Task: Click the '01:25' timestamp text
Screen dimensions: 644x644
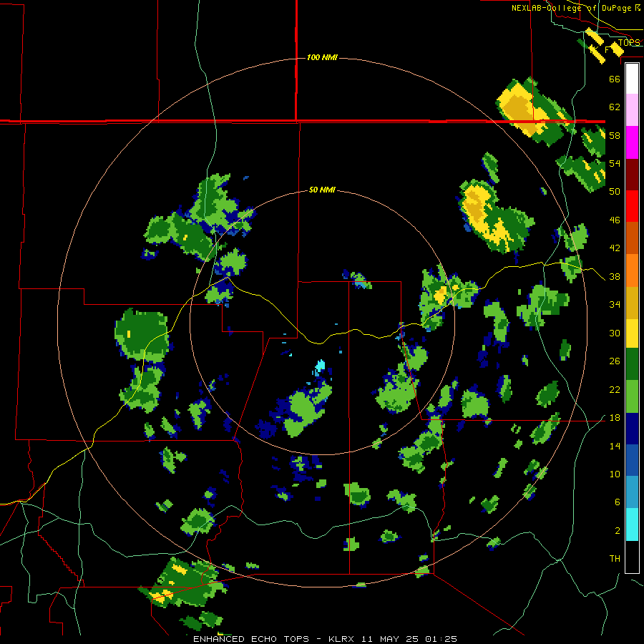Action: point(441,639)
